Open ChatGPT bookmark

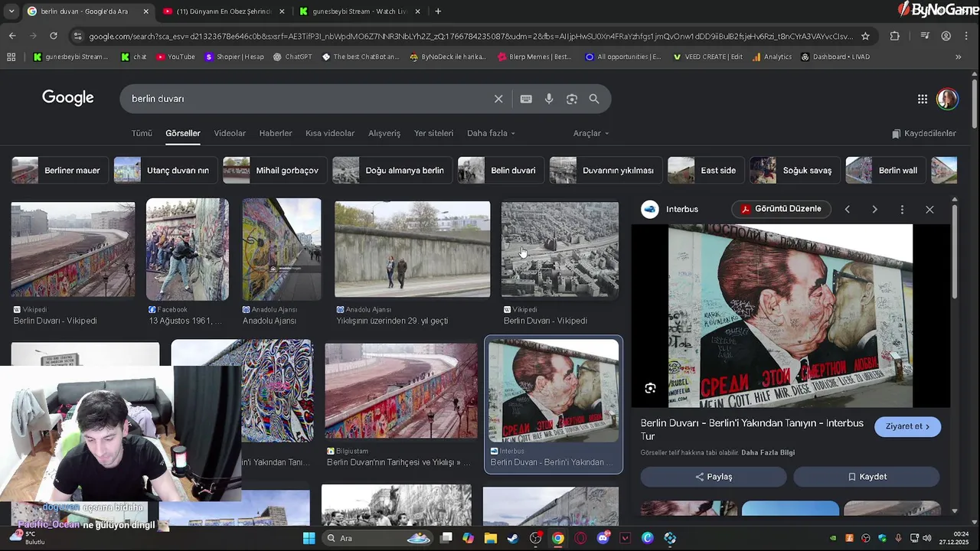pos(292,57)
